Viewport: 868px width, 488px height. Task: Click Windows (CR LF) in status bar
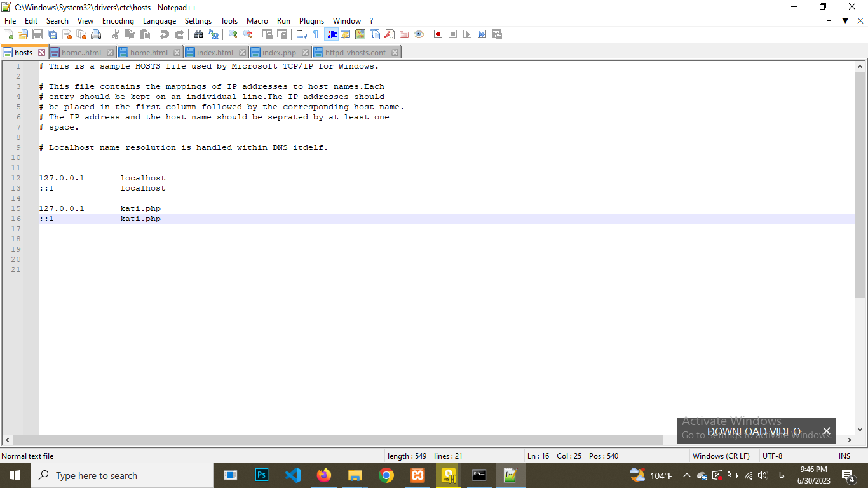click(x=721, y=456)
